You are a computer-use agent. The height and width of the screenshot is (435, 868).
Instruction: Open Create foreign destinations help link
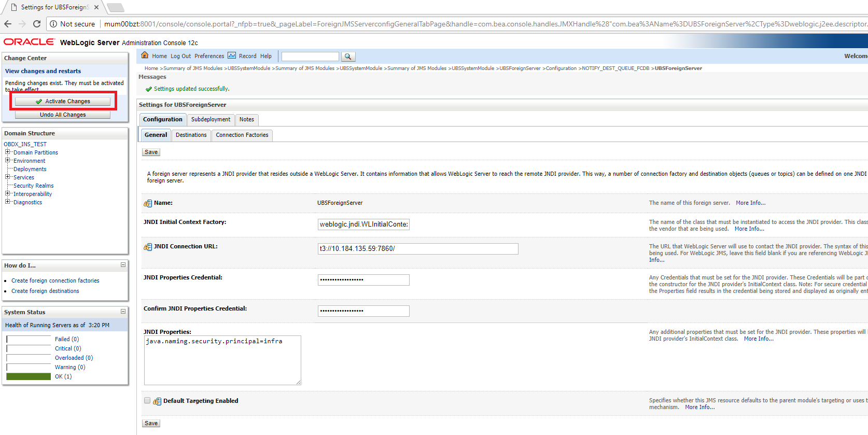[46, 291]
